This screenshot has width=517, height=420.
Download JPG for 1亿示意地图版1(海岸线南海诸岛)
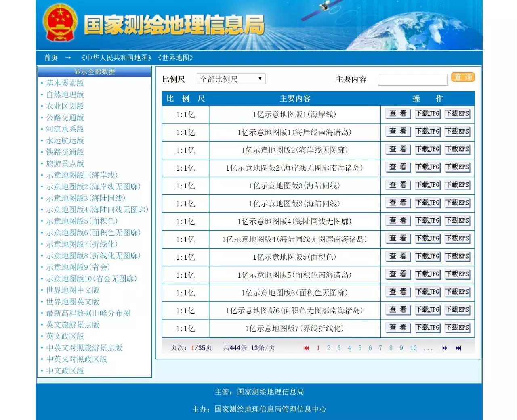click(x=428, y=132)
